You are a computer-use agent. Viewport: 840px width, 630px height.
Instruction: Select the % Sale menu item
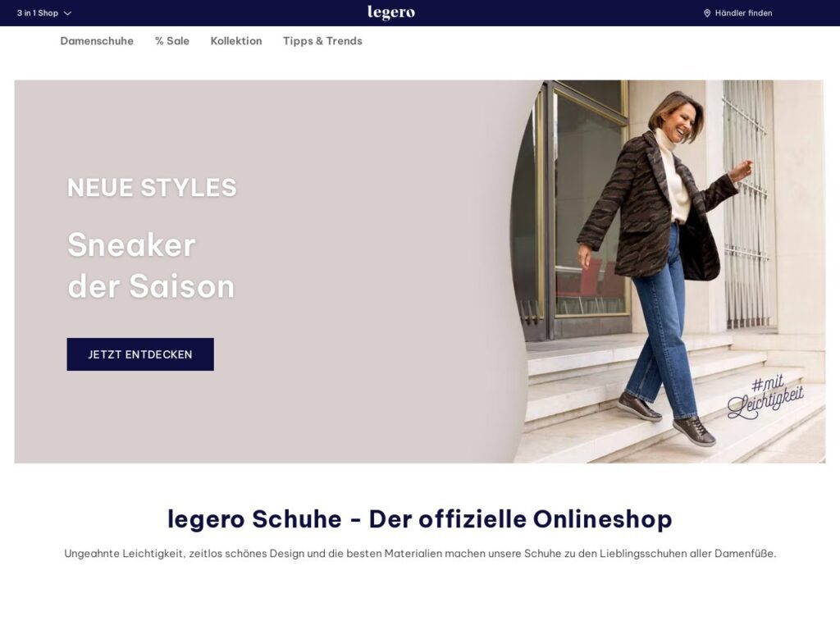pyautogui.click(x=172, y=41)
